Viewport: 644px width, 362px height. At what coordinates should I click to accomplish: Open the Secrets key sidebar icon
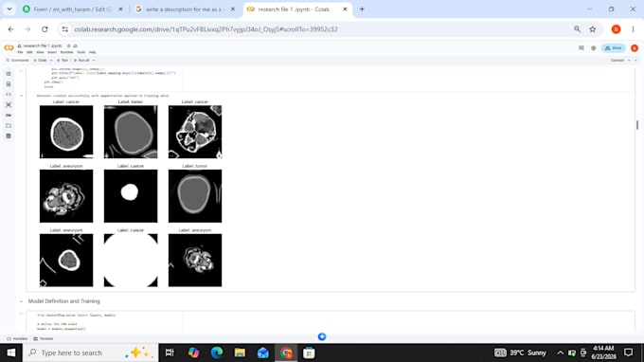pos(9,116)
